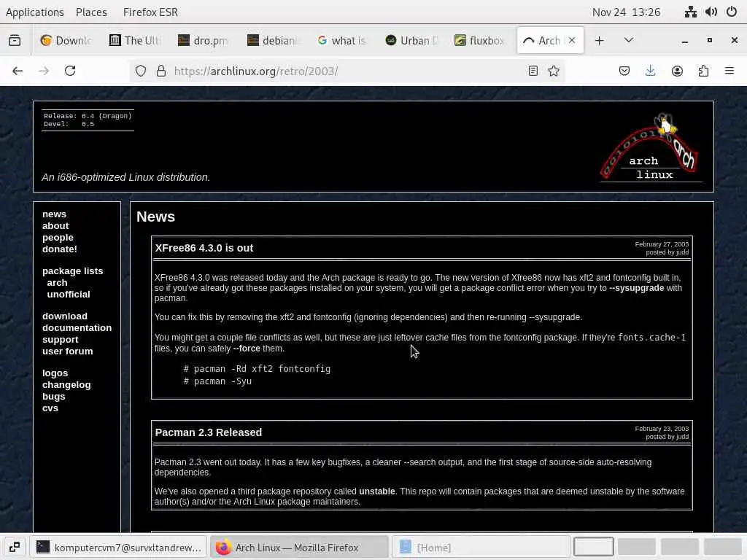Click the address bar URL field
Screen dimensions: 747x560
coord(348,71)
